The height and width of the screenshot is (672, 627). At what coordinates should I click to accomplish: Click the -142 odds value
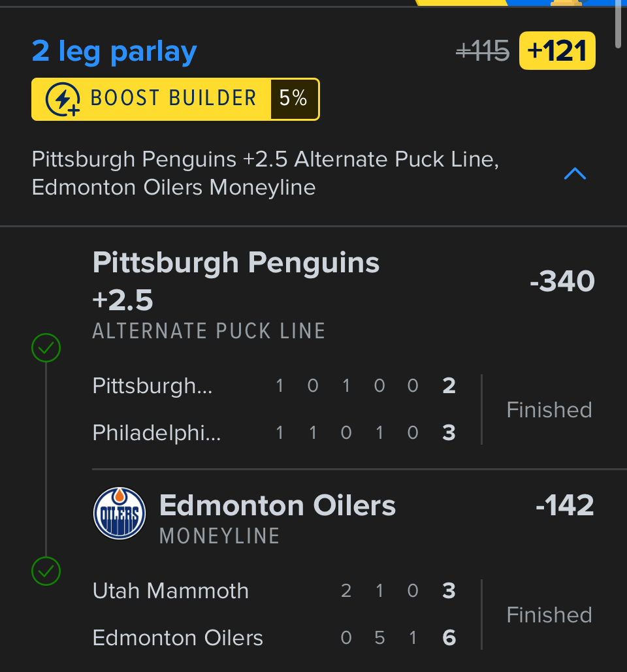coord(565,505)
